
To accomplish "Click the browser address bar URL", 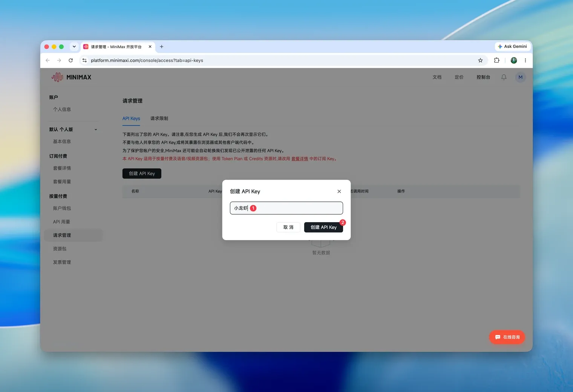I will pos(147,60).
